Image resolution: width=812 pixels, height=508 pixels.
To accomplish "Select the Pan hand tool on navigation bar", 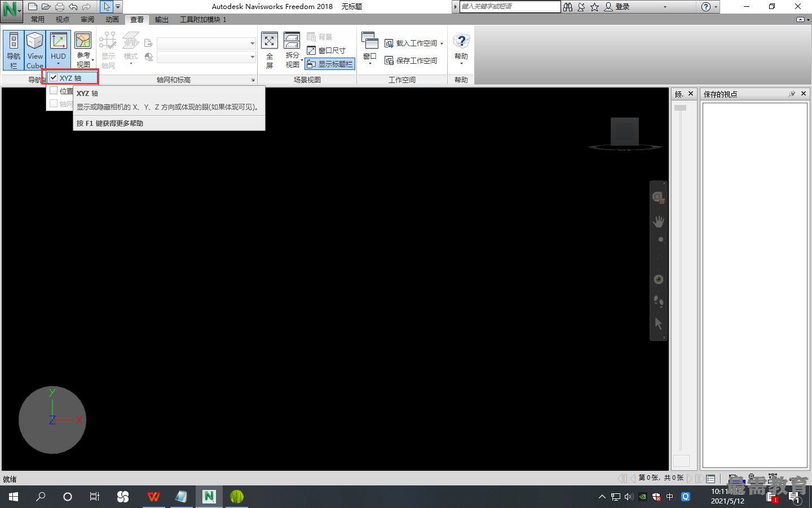I will (659, 221).
